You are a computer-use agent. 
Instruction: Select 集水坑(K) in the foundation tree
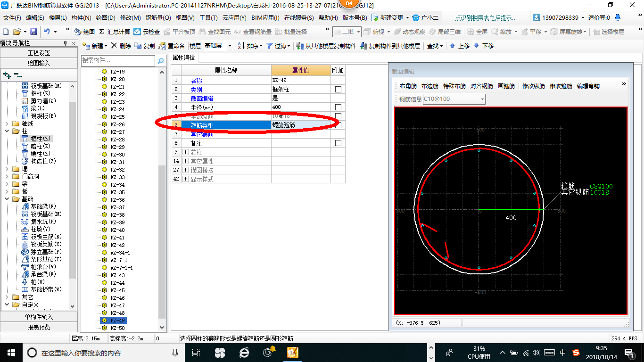39,222
